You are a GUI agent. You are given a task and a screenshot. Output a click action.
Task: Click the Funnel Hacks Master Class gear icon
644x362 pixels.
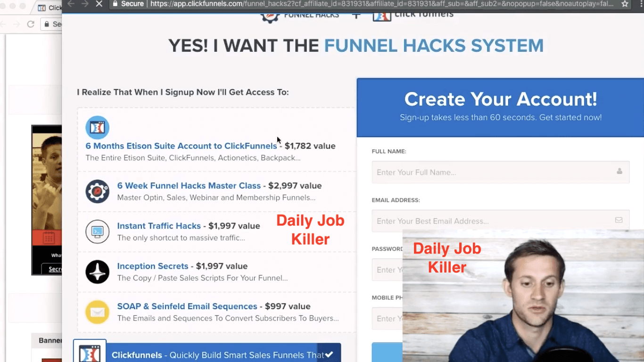click(98, 191)
